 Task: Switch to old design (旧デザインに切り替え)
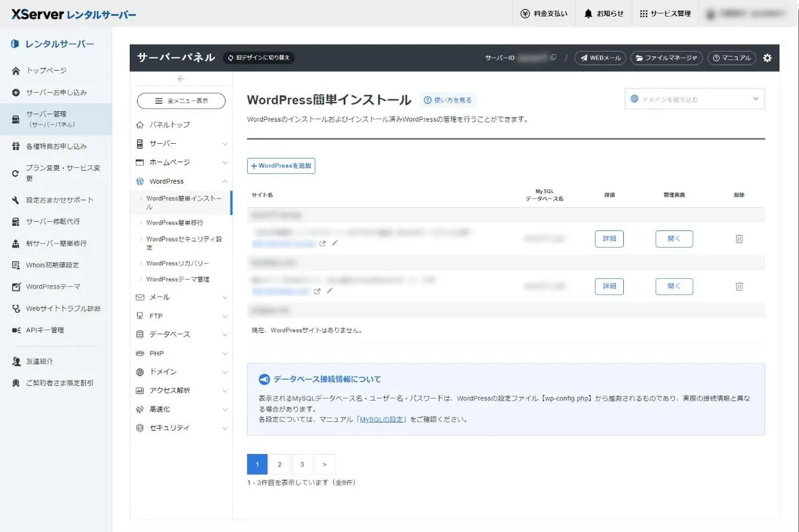click(x=258, y=58)
